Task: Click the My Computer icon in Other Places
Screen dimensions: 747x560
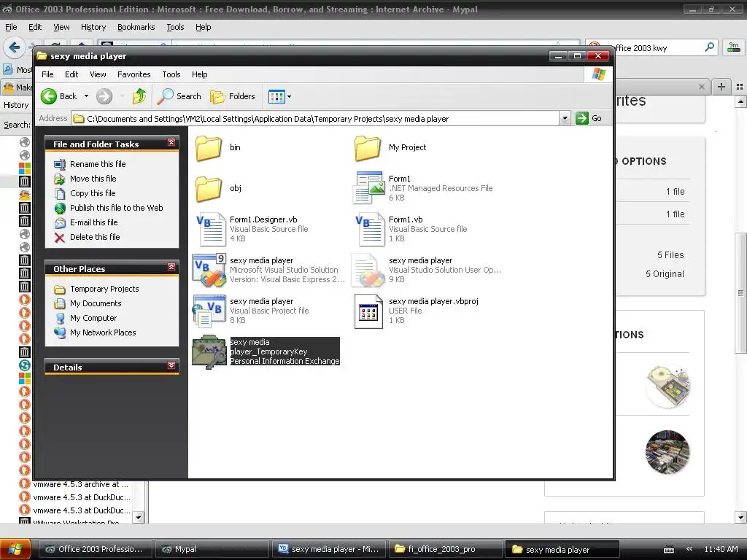Action: [60, 318]
